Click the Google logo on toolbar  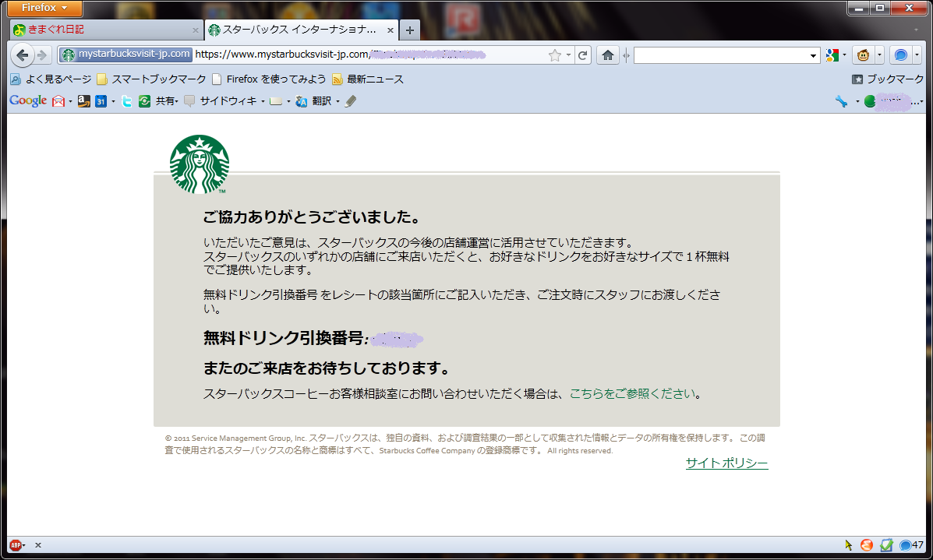(x=28, y=101)
